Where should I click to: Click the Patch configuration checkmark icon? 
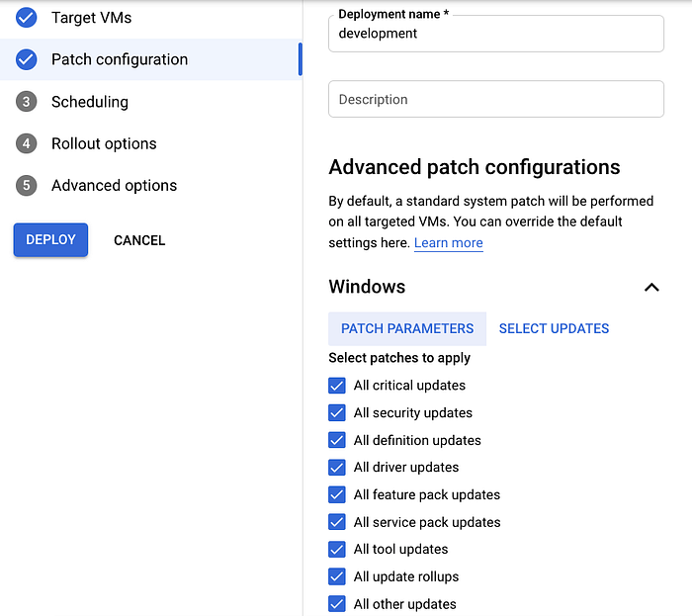click(27, 59)
